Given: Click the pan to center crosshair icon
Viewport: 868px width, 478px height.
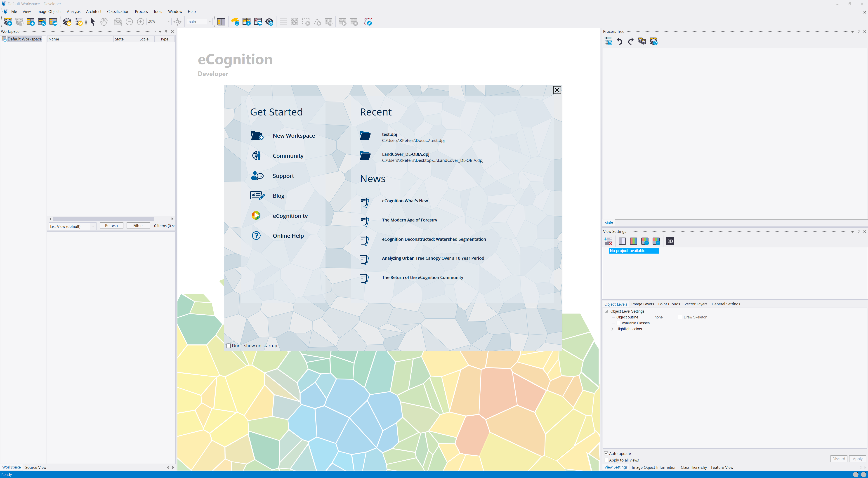Looking at the screenshot, I should click(178, 22).
